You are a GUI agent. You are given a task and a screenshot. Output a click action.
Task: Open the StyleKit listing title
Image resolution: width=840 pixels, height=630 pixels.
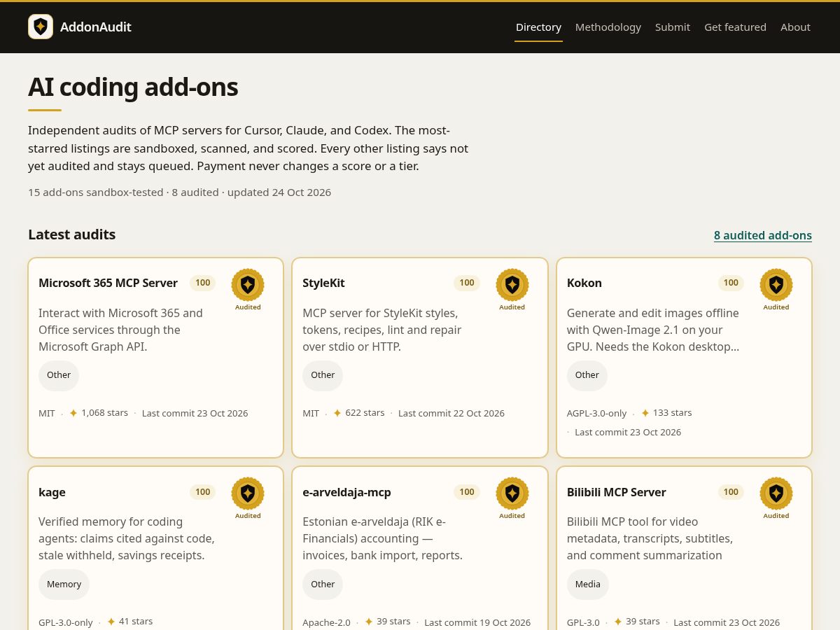click(323, 283)
